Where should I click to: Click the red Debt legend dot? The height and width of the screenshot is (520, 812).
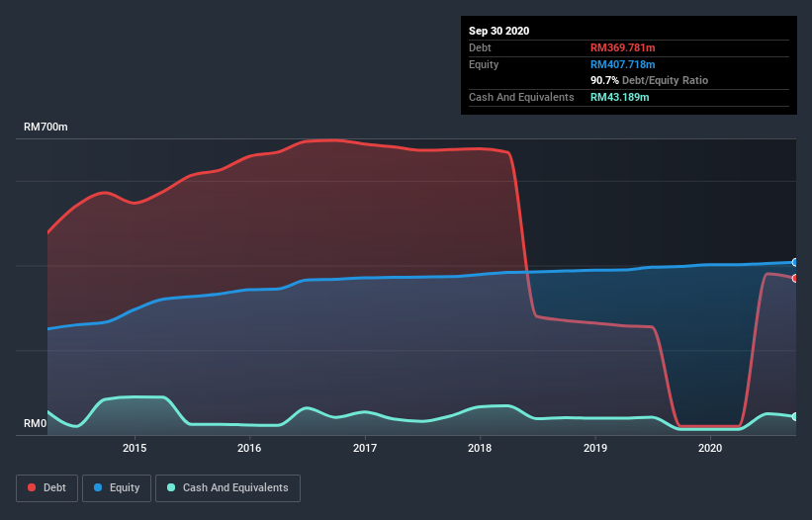point(32,487)
